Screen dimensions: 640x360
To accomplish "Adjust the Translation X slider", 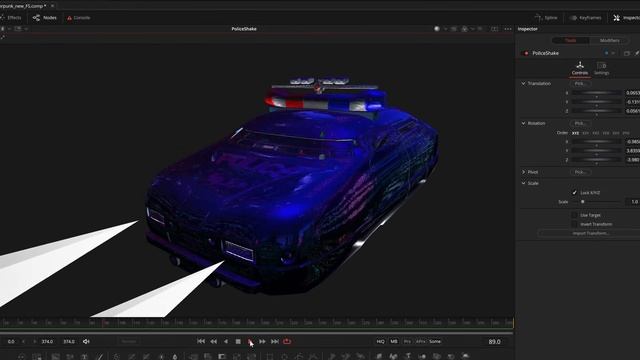I will (x=596, y=93).
